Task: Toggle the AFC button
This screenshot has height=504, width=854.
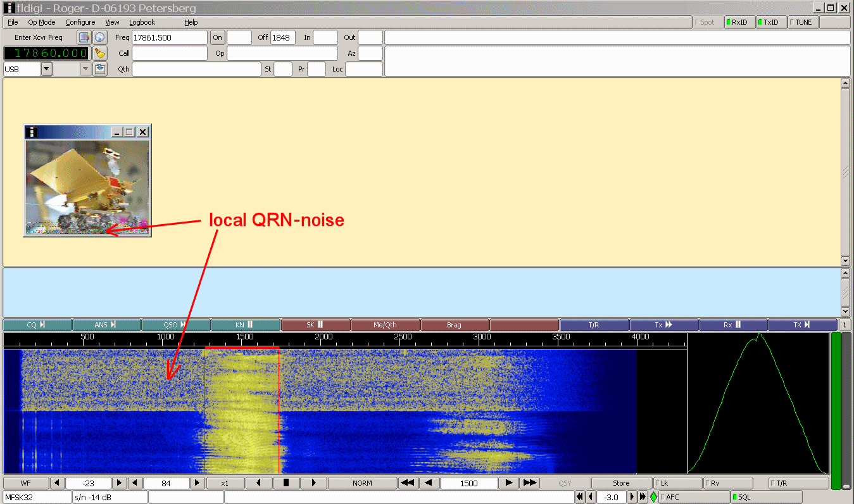Action: pyautogui.click(x=693, y=497)
